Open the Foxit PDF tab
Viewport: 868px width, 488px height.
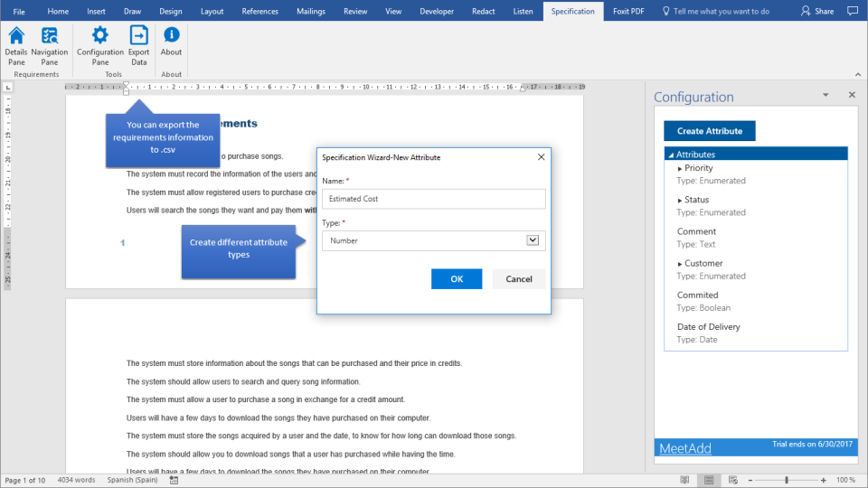pos(629,11)
